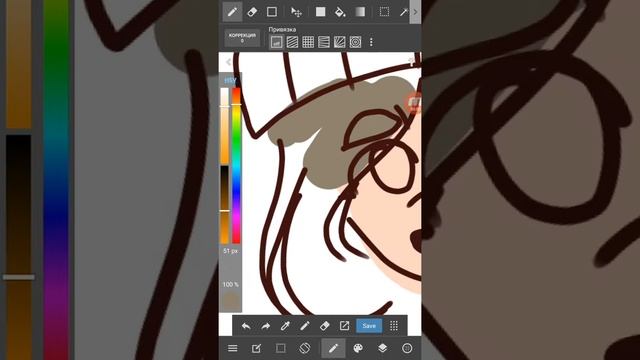Open brush panel in bottom bar
640x360 pixels.
point(333,348)
